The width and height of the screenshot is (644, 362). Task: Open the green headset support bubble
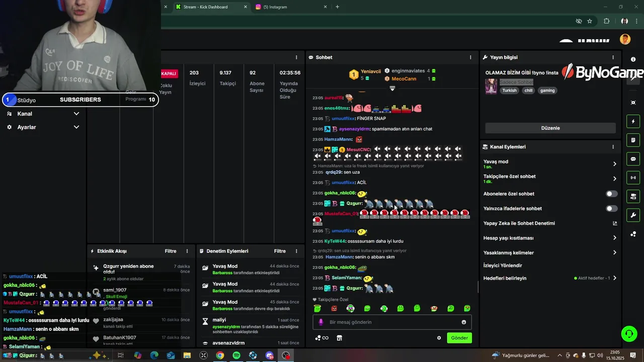(628, 333)
